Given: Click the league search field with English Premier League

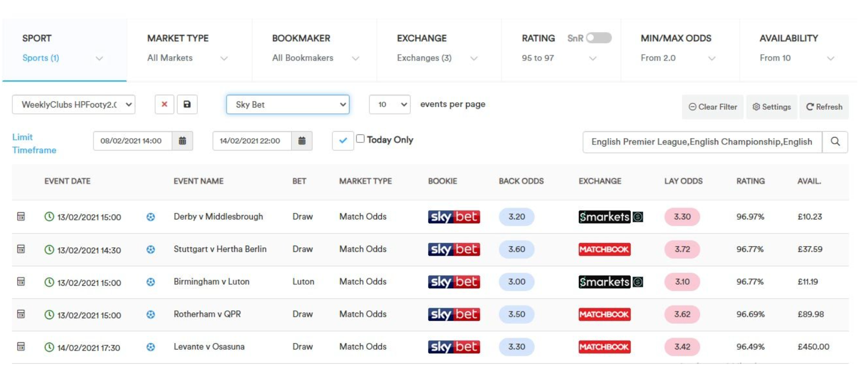Looking at the screenshot, I should point(702,142).
